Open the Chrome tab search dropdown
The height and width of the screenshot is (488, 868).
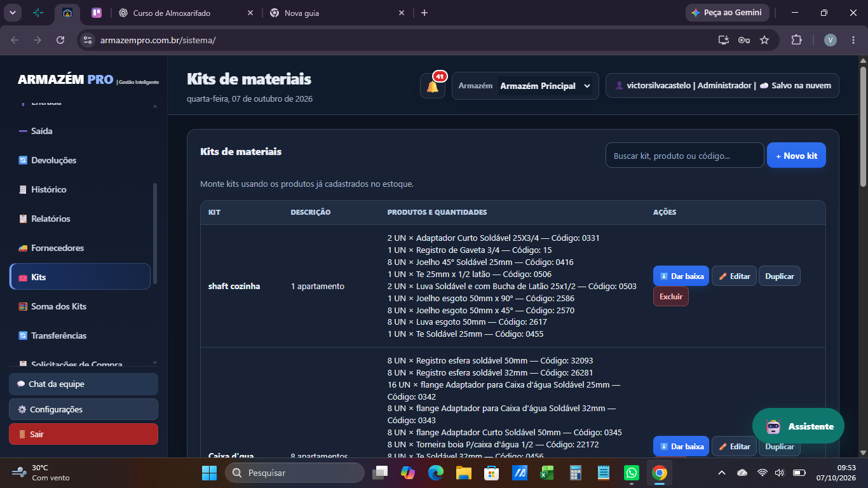[13, 13]
